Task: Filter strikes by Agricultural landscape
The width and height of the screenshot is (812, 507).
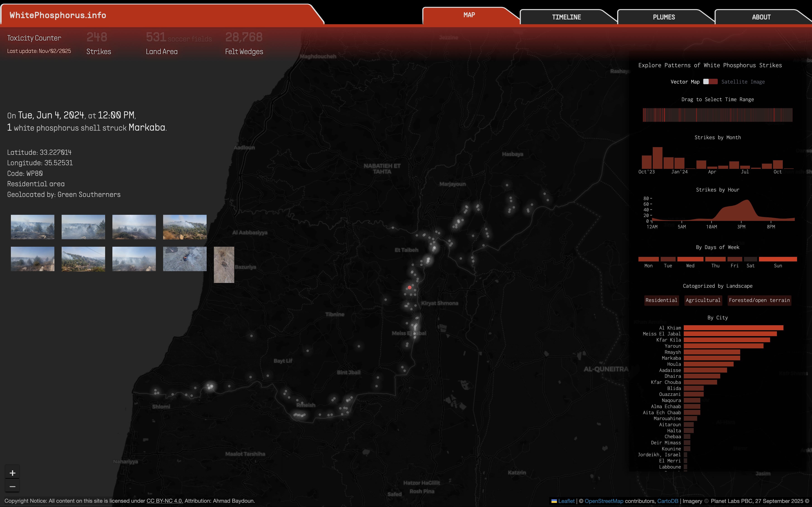Action: pos(703,300)
